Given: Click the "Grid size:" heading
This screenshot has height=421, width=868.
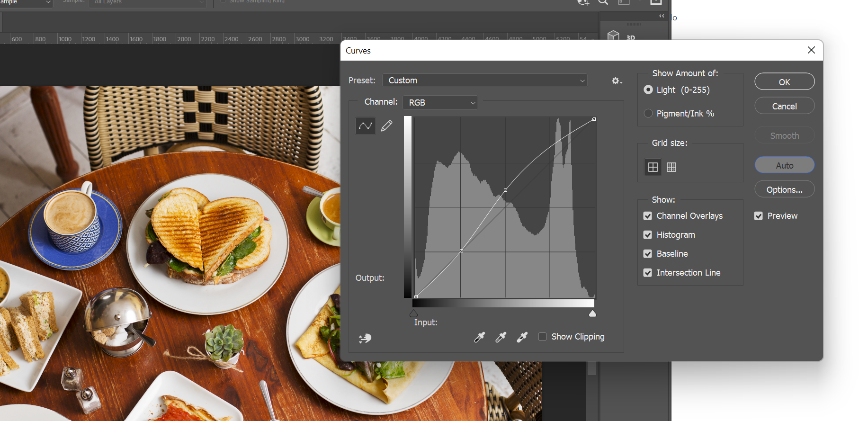Looking at the screenshot, I should (x=670, y=143).
